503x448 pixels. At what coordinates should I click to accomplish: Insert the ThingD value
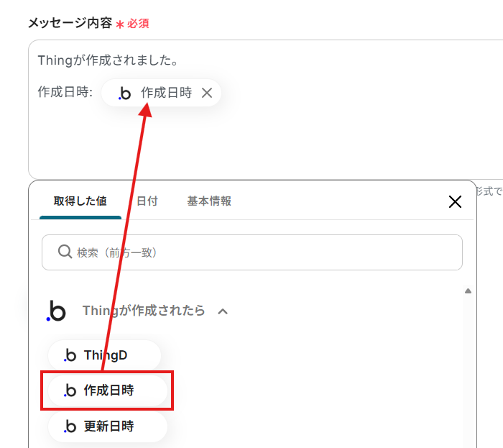pyautogui.click(x=106, y=355)
